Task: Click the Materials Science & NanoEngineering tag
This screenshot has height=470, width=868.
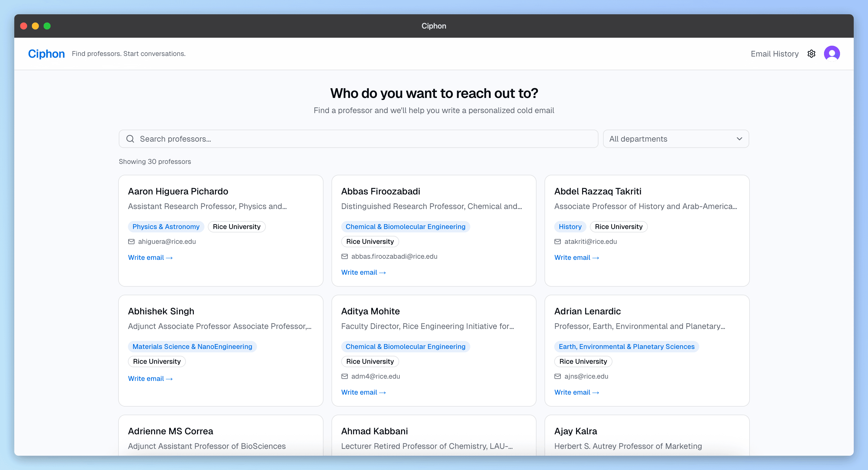Action: tap(192, 346)
